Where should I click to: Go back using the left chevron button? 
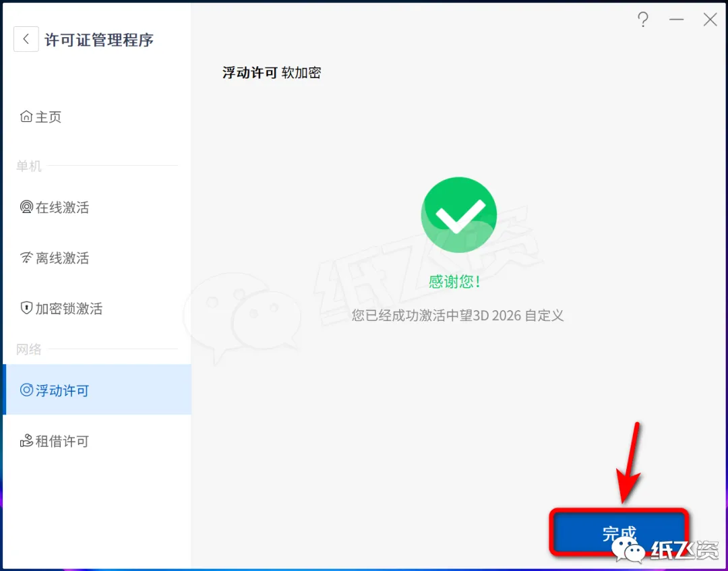pos(26,39)
